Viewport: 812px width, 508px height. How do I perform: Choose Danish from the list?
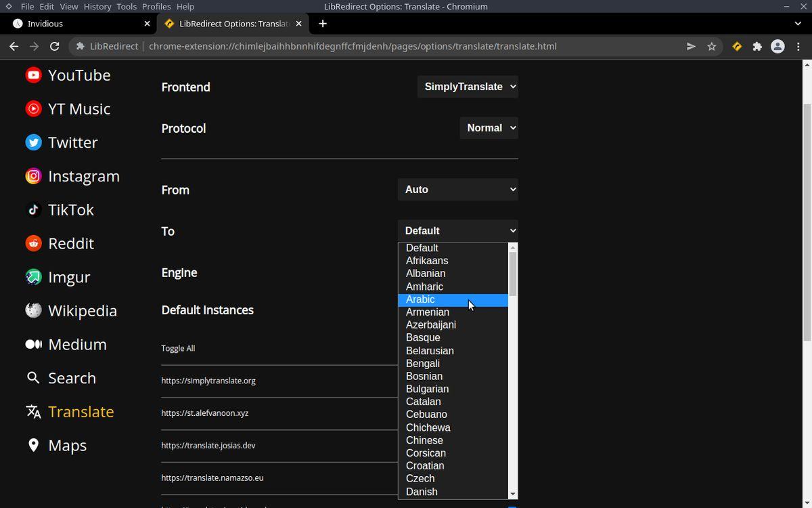tap(453, 492)
